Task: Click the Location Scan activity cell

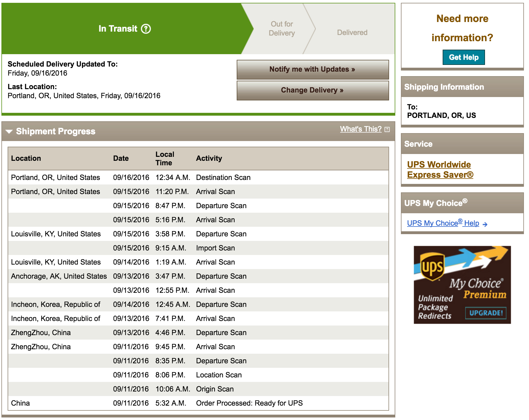Action: pos(219,375)
